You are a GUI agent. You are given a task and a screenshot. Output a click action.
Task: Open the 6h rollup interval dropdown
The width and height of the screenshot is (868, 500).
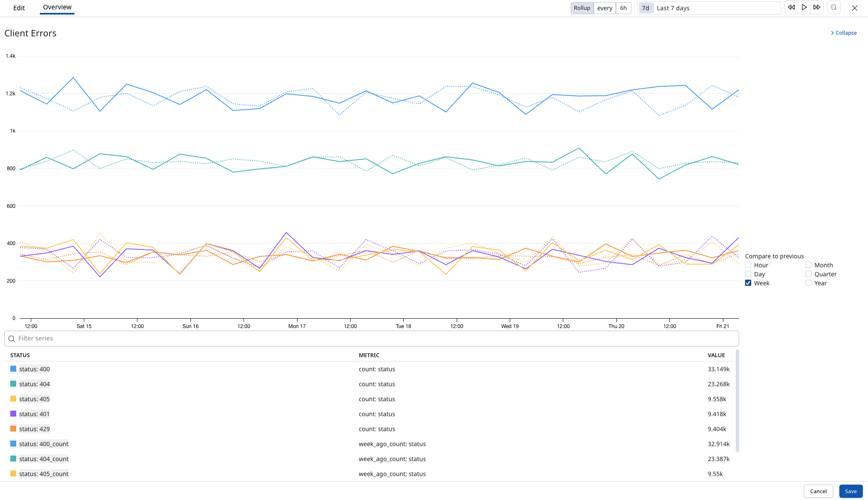pos(624,8)
